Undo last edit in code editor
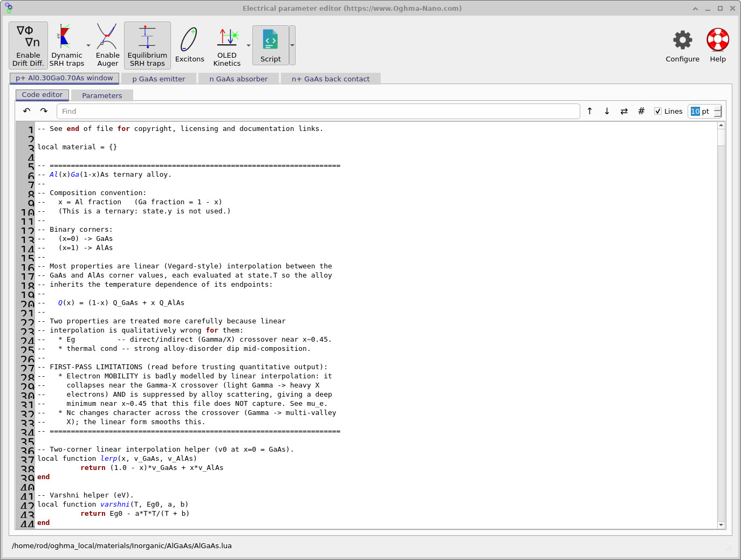741x560 pixels. (x=26, y=111)
